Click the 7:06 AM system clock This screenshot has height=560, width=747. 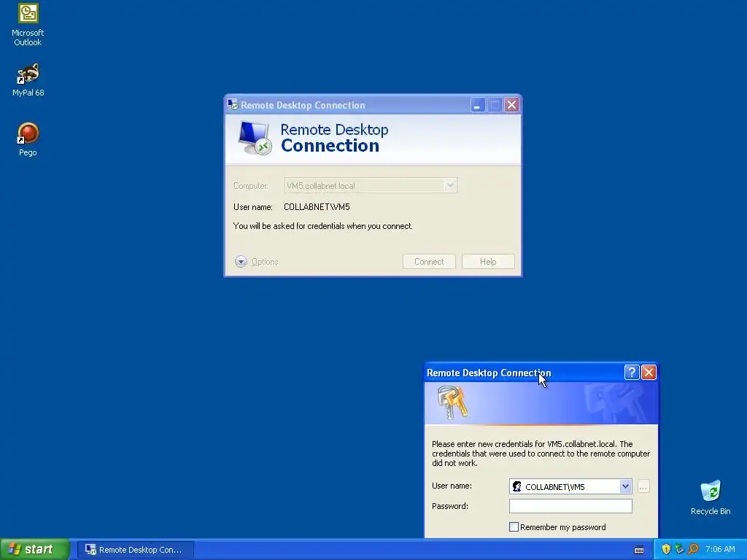pos(720,549)
